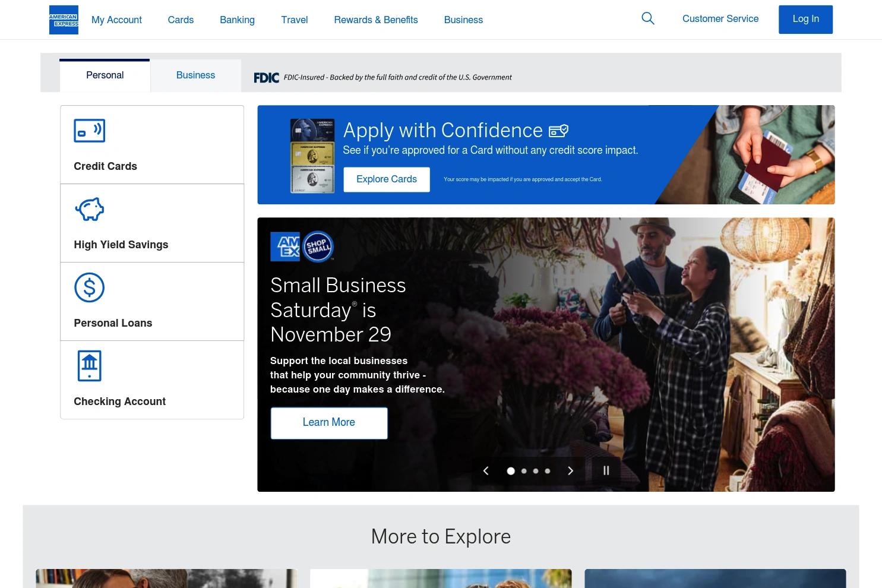
Task: Click the bank building Checking Account icon
Action: [90, 366]
